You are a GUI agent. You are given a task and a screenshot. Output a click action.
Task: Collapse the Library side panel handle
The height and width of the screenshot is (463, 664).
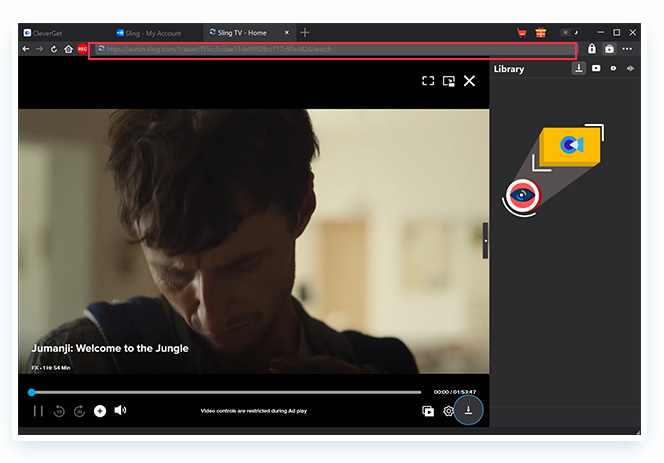(x=485, y=241)
